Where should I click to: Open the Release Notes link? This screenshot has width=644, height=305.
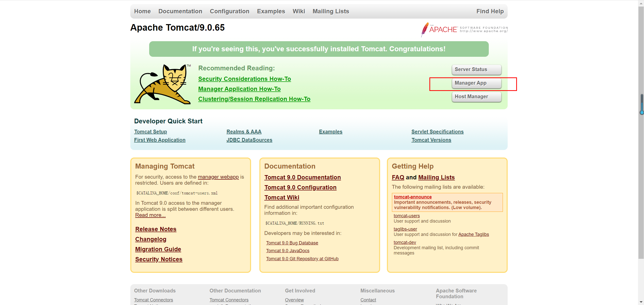(x=156, y=229)
